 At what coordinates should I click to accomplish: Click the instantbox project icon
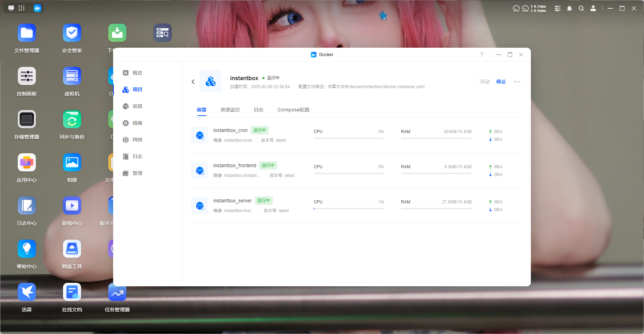(211, 81)
